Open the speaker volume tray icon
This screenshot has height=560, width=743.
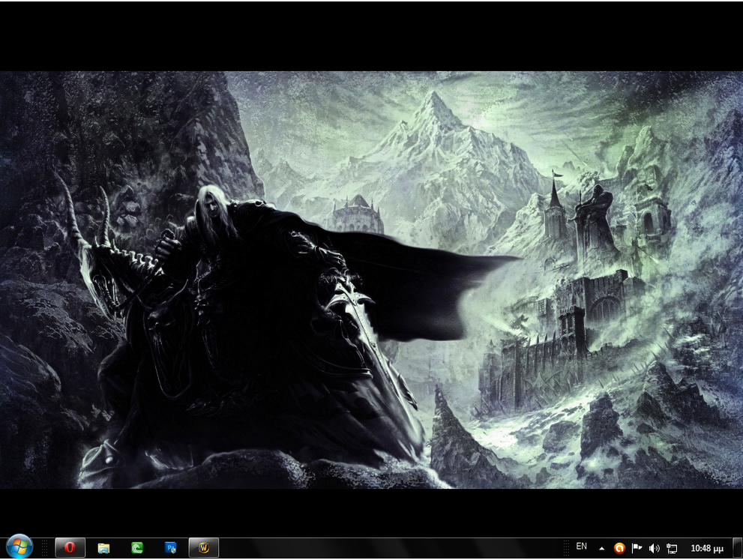click(x=655, y=549)
